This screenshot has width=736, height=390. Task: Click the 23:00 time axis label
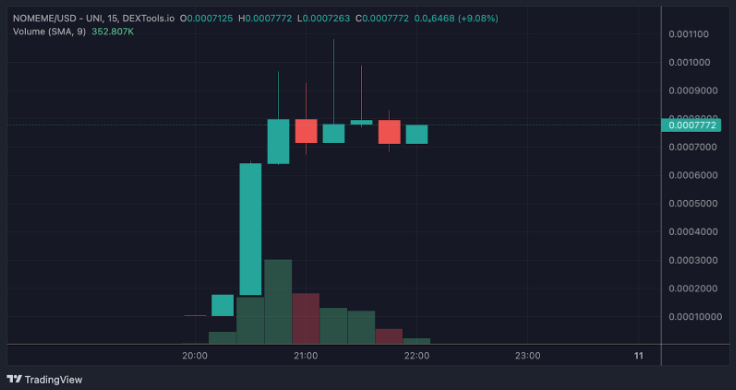tap(528, 356)
